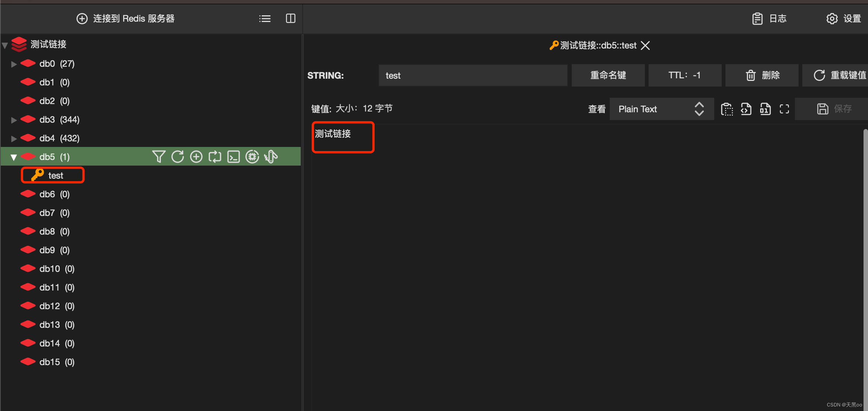Image resolution: width=868 pixels, height=411 pixels.
Task: Select the test key under db5
Action: 55,175
